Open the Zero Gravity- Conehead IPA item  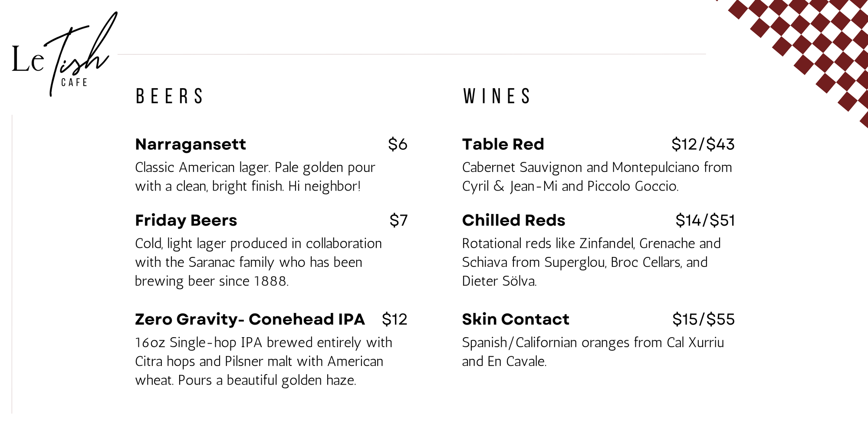(250, 319)
